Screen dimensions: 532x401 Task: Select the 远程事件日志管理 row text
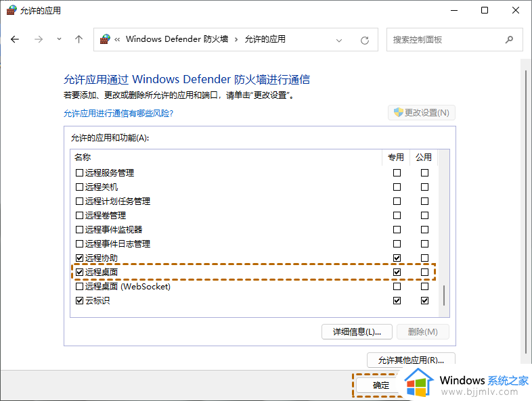click(118, 244)
